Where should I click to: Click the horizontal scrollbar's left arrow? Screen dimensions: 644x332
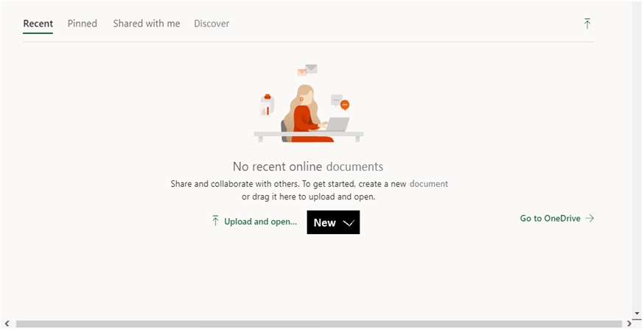pos(7,324)
